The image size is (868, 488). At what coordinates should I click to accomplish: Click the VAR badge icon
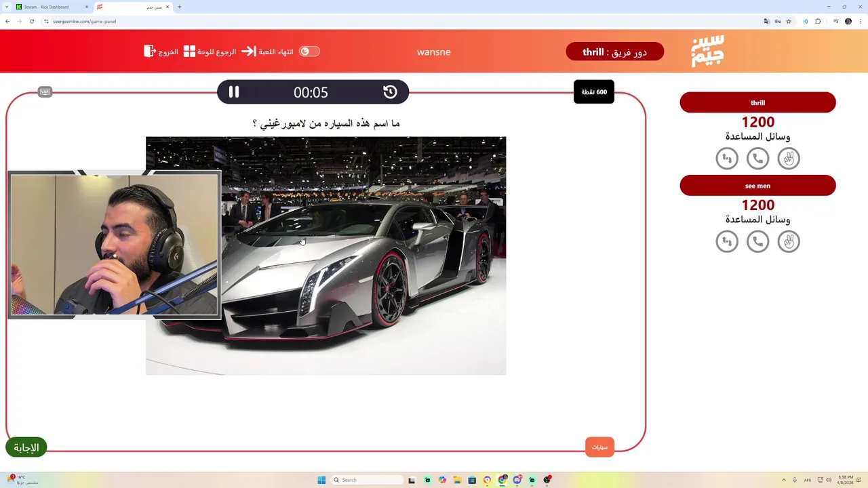point(45,91)
